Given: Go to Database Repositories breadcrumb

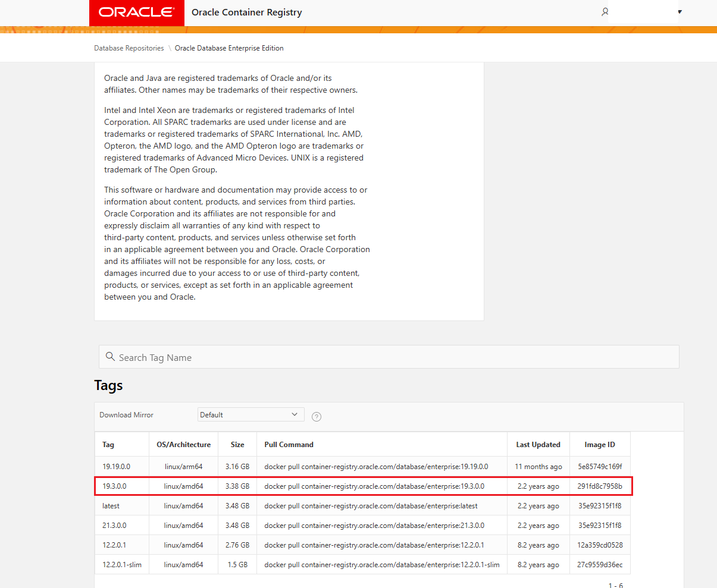Looking at the screenshot, I should (129, 48).
